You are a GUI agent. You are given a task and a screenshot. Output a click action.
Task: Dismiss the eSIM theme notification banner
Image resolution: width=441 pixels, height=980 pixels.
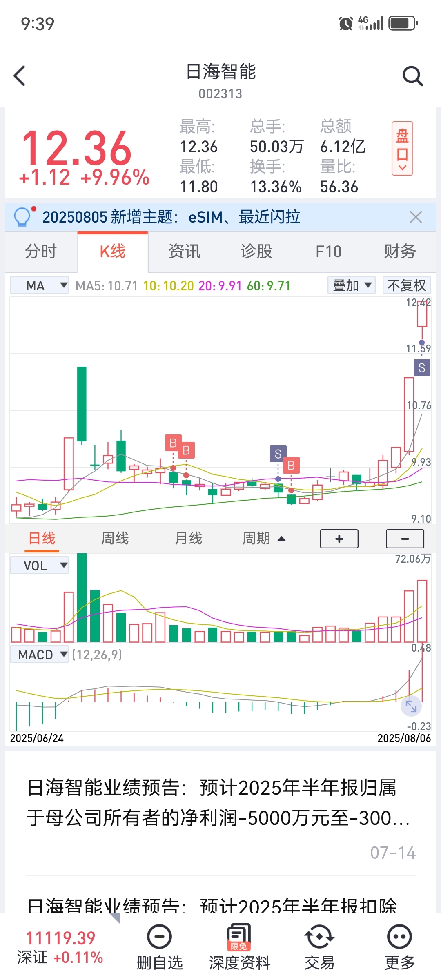point(416,217)
